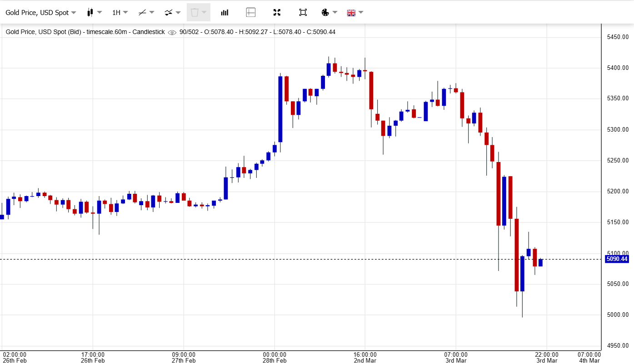Open the indicators menu

coord(172,13)
